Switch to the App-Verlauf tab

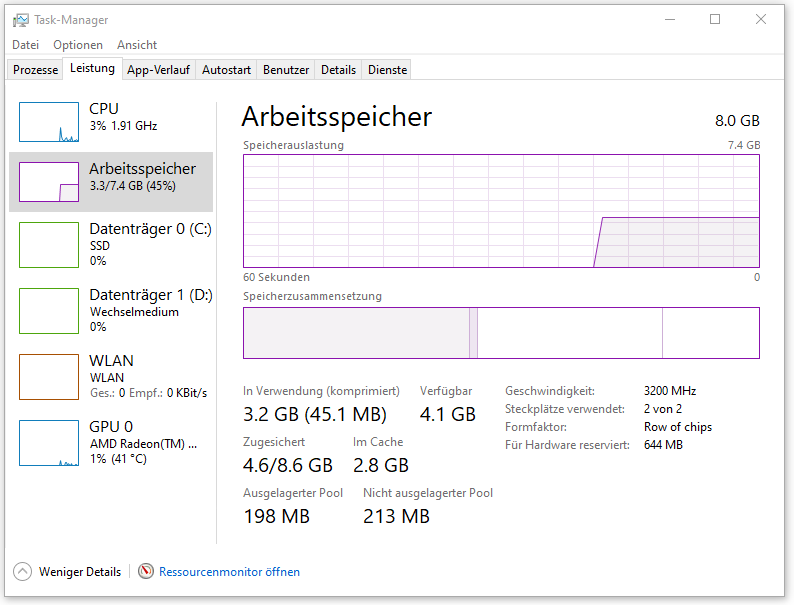pos(158,70)
